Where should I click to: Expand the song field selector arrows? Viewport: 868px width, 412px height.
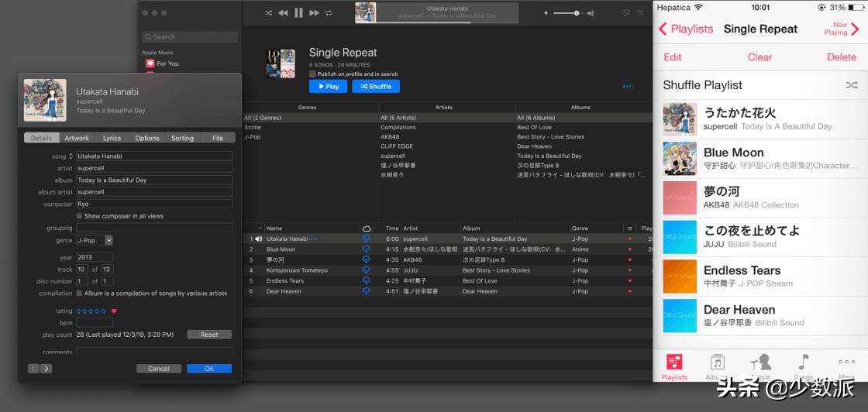(71, 156)
